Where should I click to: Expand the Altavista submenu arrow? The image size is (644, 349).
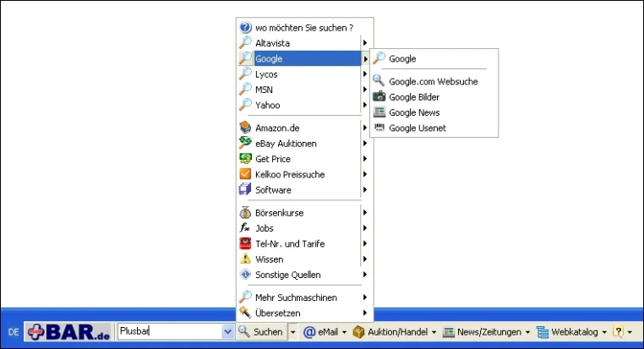[x=365, y=43]
